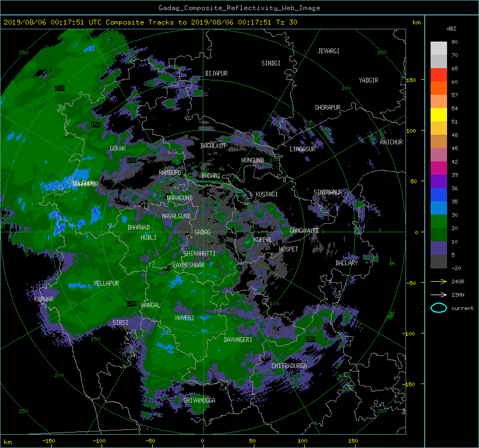This screenshot has width=479, height=448.
Task: Click the white 23MN arrow legend icon
Action: 439,295
